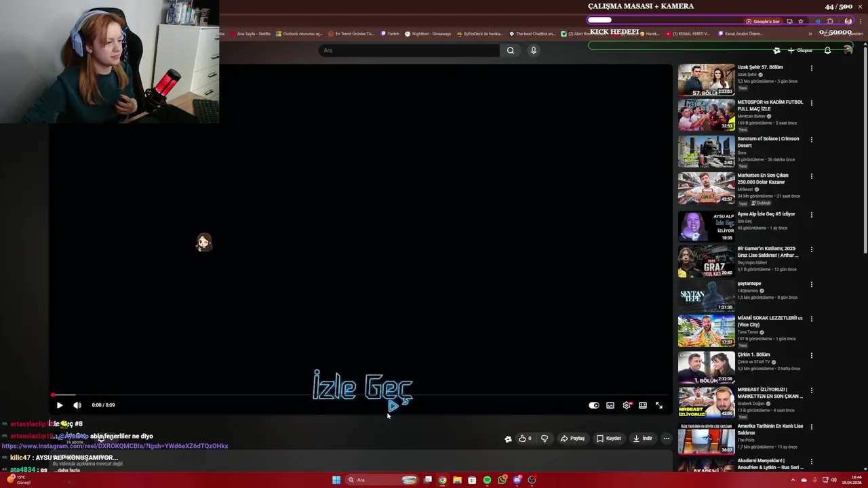Toggle subtitles in the video player
This screenshot has height=488, width=868.
click(x=610, y=405)
